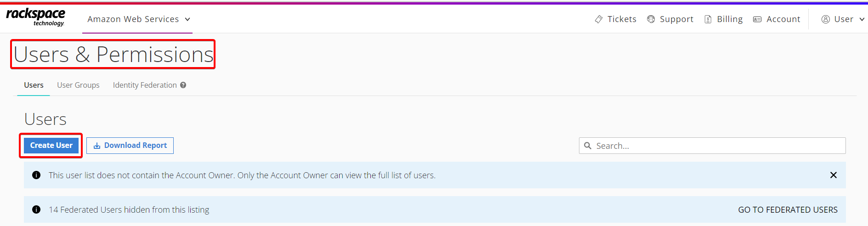Screen dimensions: 868x226
Task: Click the Rackspace Technology logo
Action: point(35,17)
